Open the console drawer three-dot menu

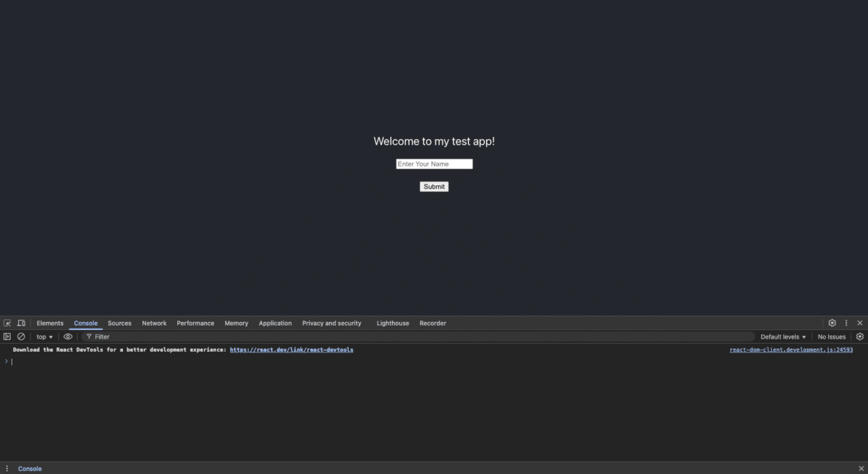tap(7, 468)
